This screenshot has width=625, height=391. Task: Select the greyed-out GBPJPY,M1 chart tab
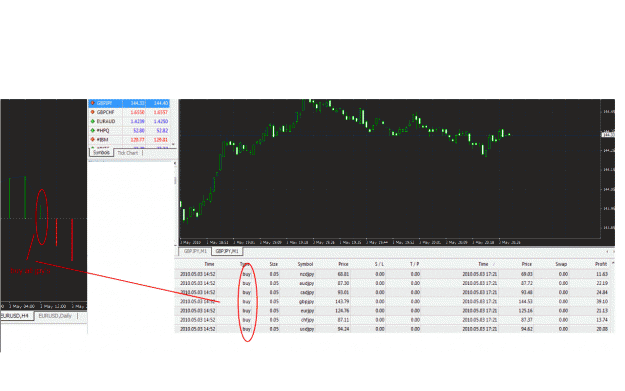click(x=195, y=251)
